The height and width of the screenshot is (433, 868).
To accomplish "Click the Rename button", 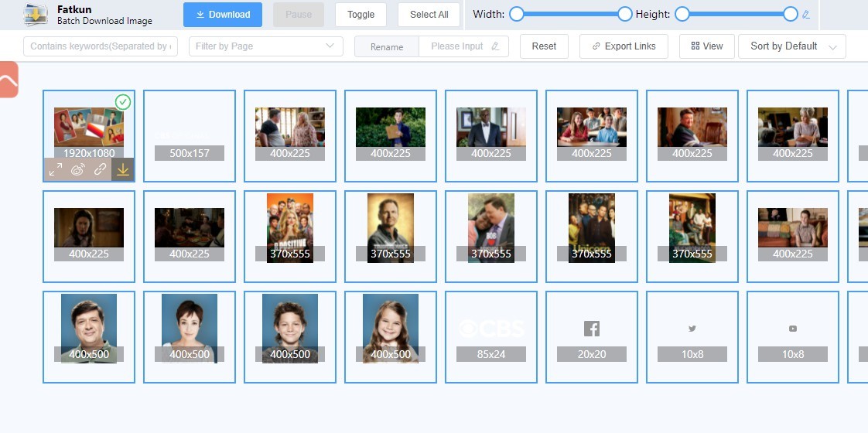I will [x=386, y=47].
